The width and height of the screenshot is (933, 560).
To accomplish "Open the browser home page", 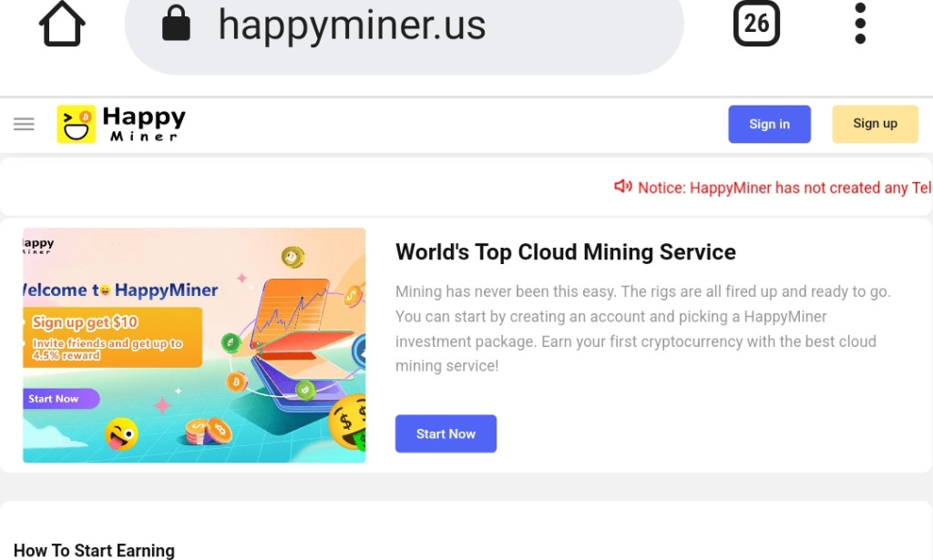I will 60,25.
